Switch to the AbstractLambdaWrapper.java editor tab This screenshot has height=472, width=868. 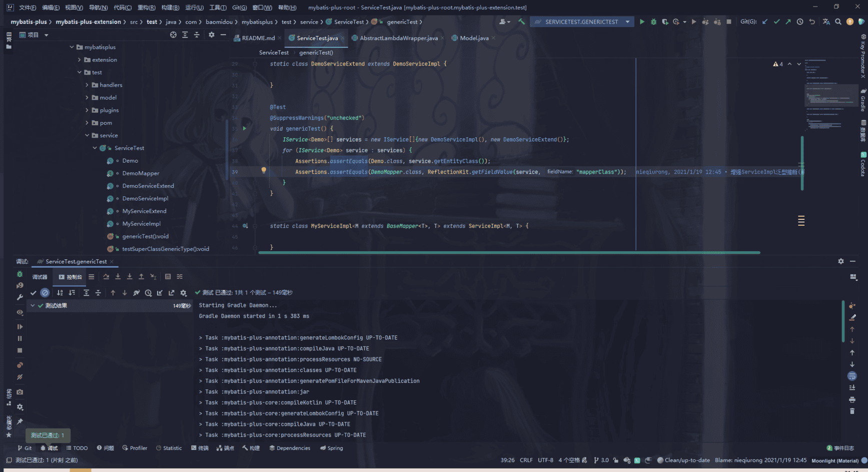click(398, 38)
